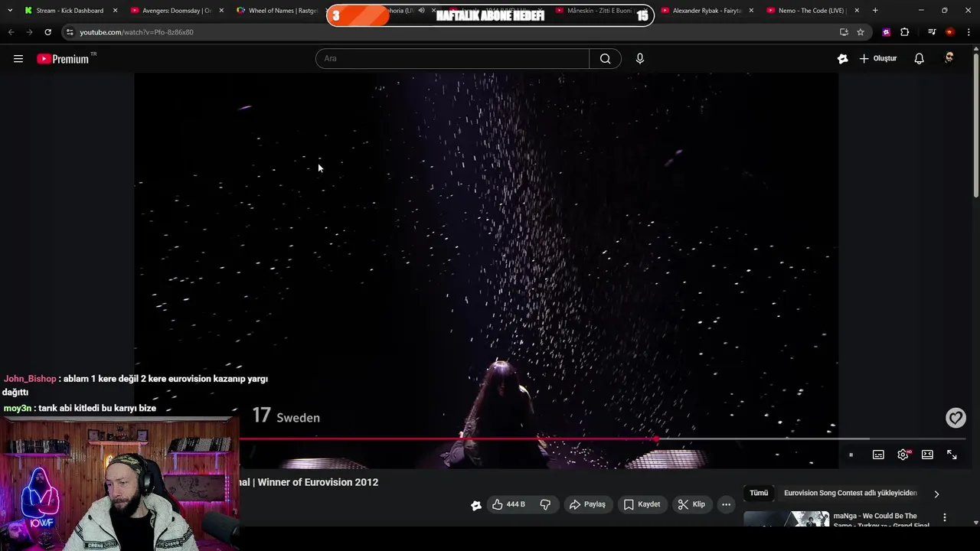Pause the video playback
This screenshot has width=980, height=551.
pyautogui.click(x=851, y=455)
